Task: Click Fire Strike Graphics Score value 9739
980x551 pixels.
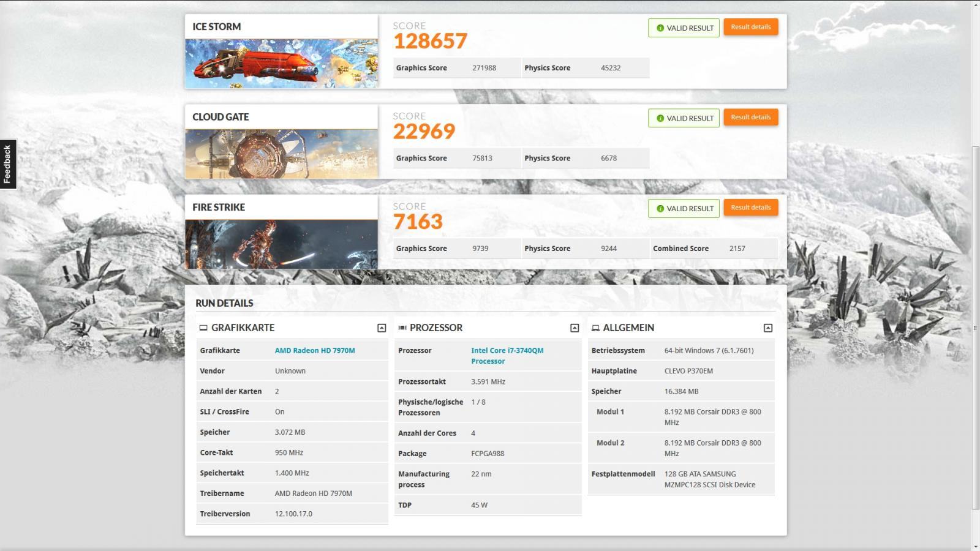Action: point(480,249)
